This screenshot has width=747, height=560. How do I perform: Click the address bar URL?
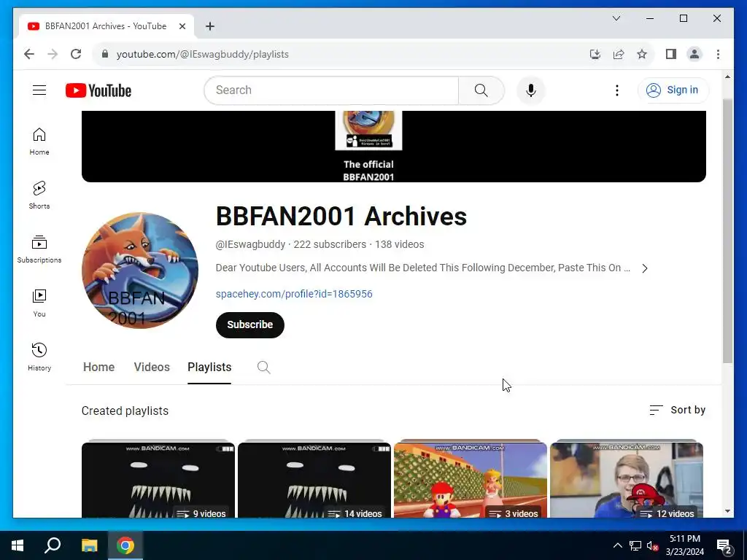[x=203, y=54]
